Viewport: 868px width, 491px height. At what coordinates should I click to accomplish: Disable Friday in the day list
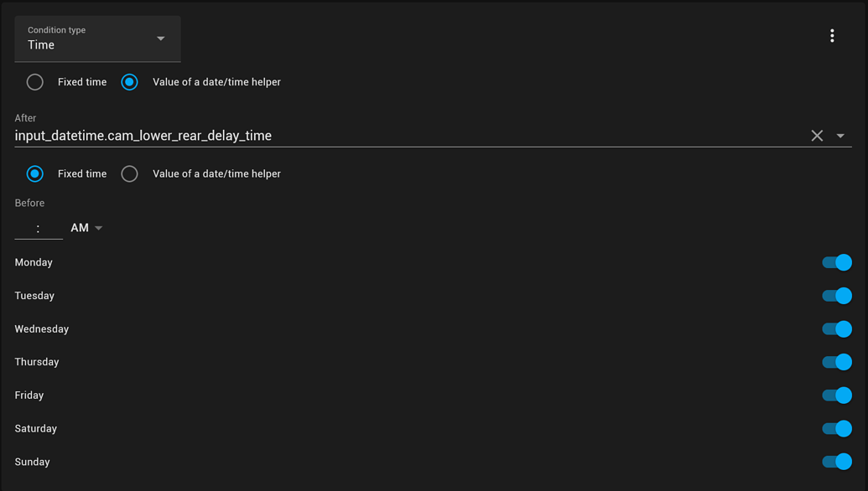pos(836,395)
